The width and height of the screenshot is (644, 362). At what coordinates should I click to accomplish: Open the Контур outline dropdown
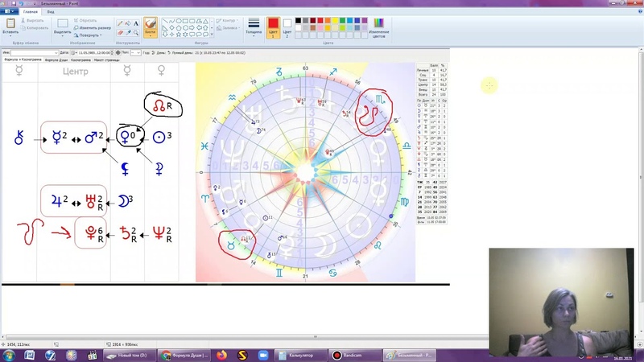point(227,20)
